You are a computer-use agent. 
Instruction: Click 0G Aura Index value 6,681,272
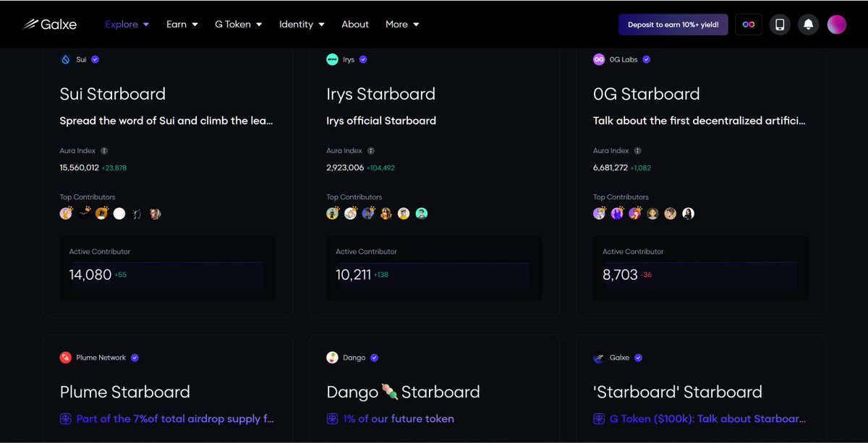tap(610, 168)
